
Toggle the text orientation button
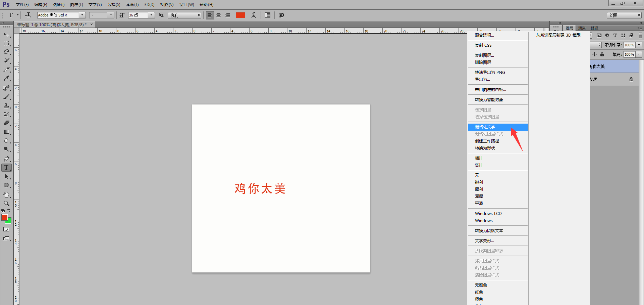tap(28, 15)
